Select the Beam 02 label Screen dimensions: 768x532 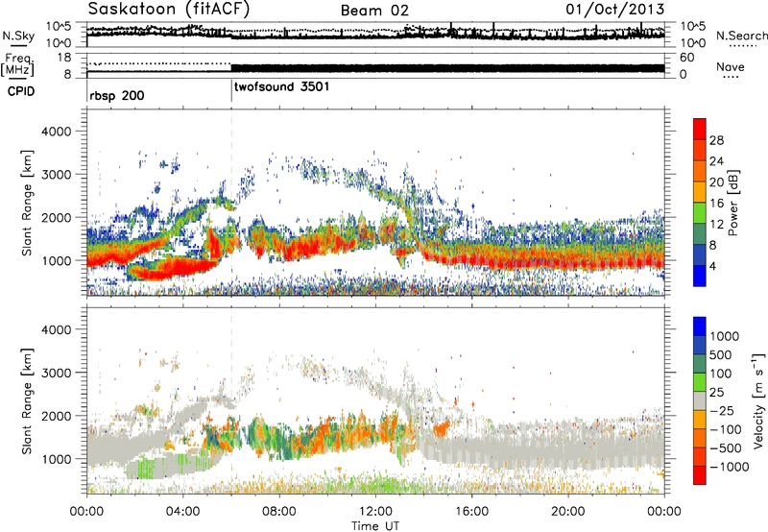click(374, 11)
